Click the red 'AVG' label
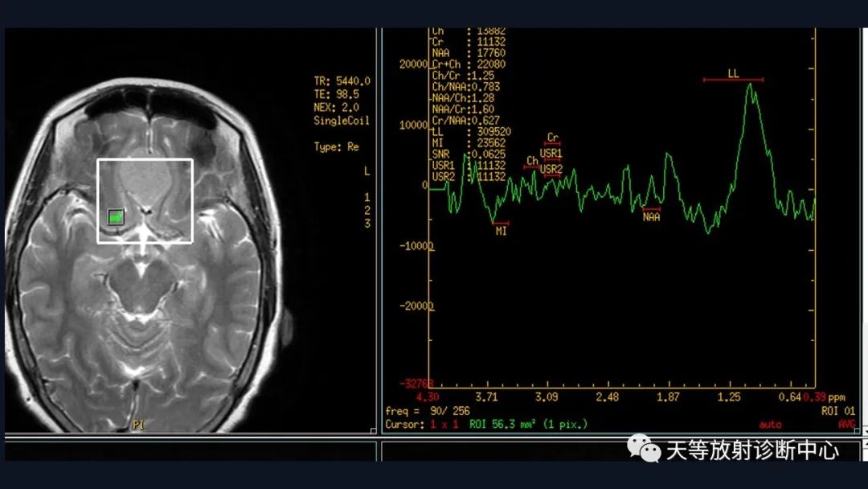The image size is (868, 489). coord(846,424)
